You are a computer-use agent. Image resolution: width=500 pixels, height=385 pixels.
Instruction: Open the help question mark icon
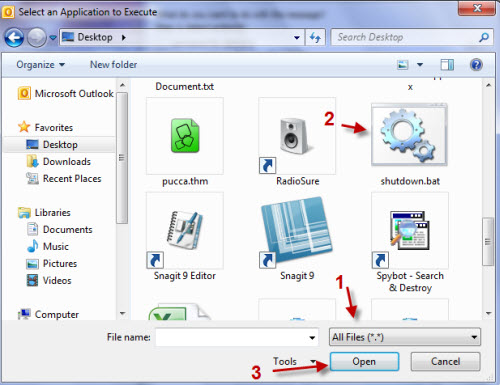(x=476, y=65)
